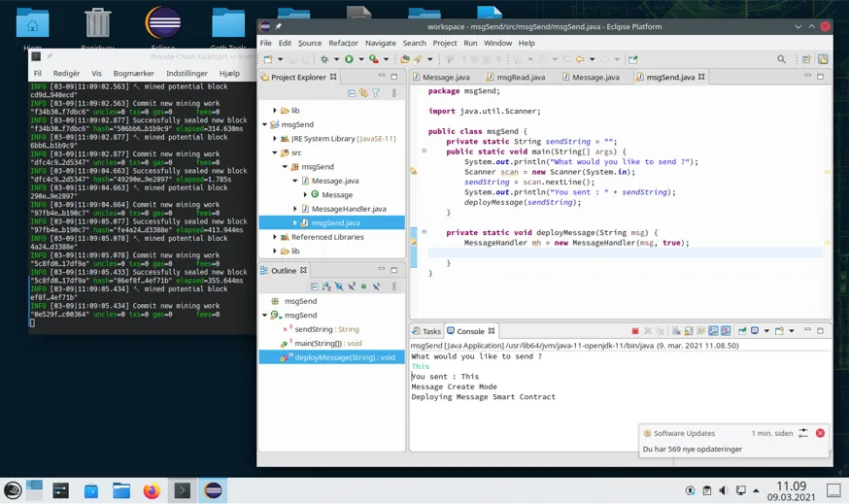Image resolution: width=849 pixels, height=504 pixels.
Task: Toggle Hide Fields in Outline toolbar
Action: pyautogui.click(x=339, y=286)
